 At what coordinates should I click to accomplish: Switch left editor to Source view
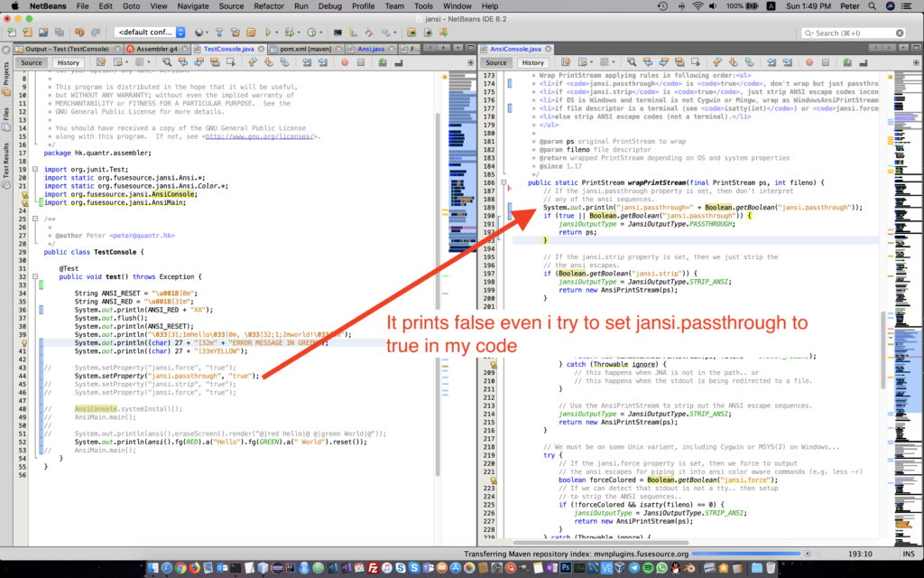(32, 62)
